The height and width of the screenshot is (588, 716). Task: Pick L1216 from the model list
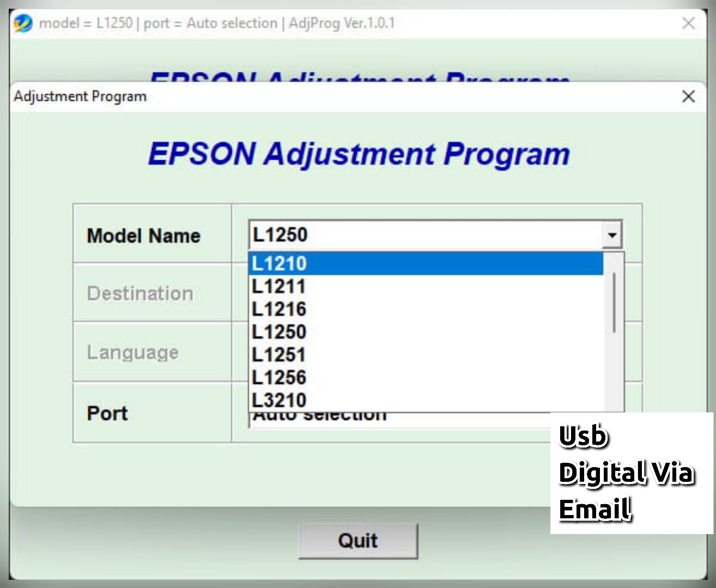coord(426,309)
